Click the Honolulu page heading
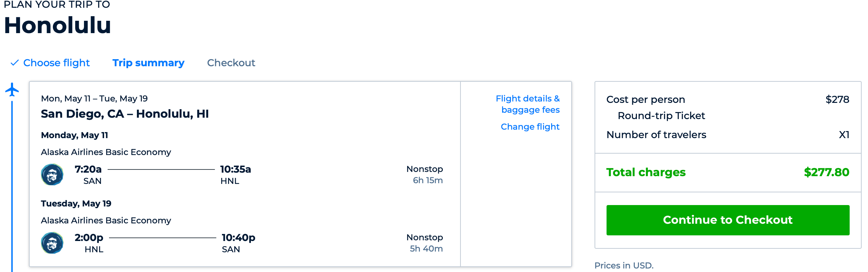 (x=58, y=25)
